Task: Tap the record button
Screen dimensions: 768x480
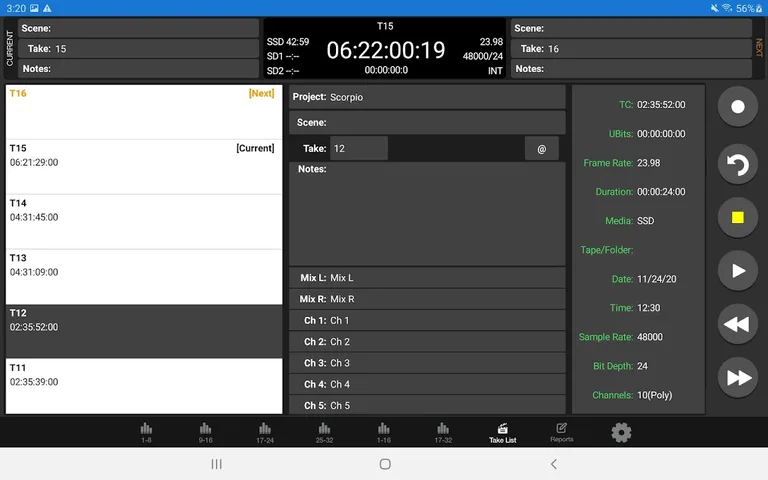Action: point(738,107)
